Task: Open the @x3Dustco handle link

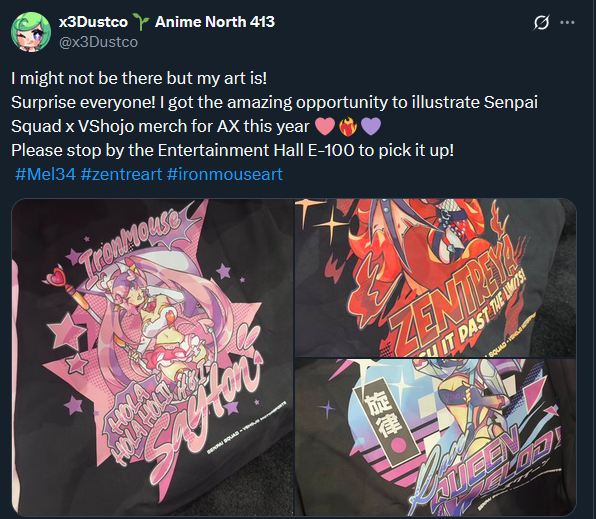Action: tap(98, 42)
